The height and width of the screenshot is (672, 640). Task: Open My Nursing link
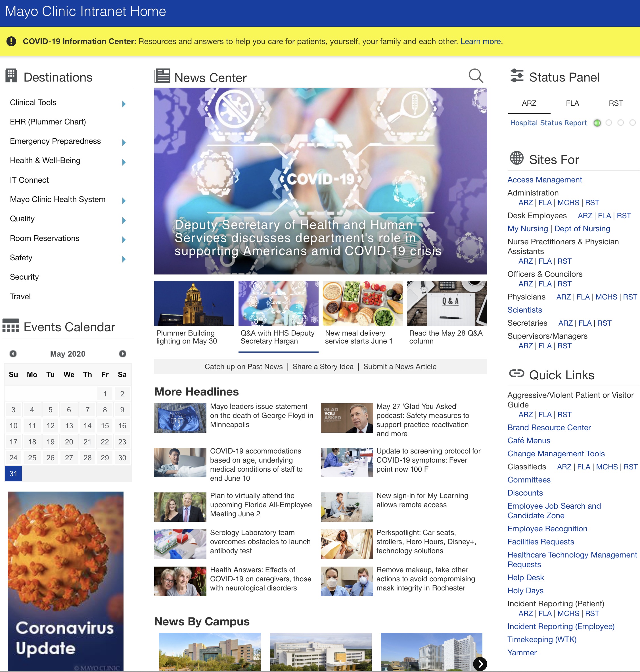528,228
